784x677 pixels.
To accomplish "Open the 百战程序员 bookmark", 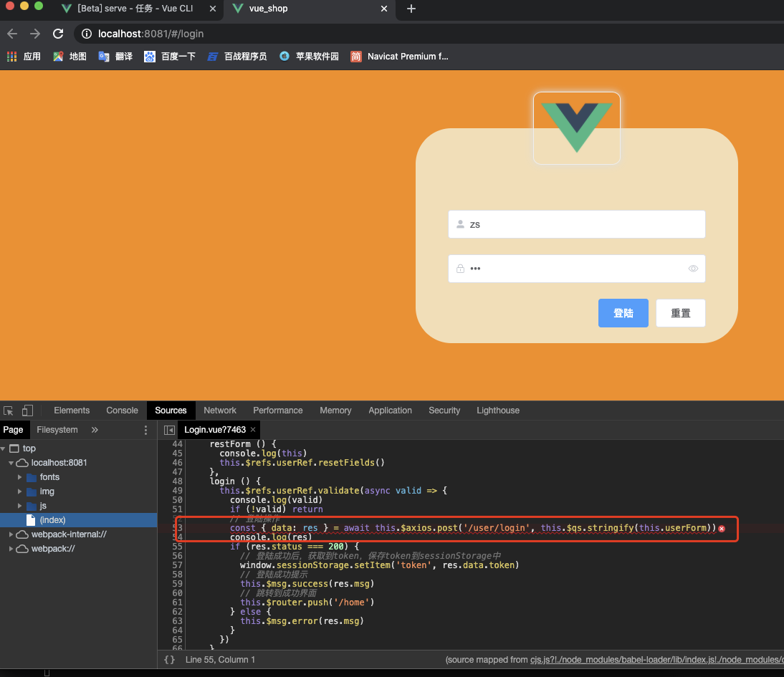I will click(x=237, y=57).
